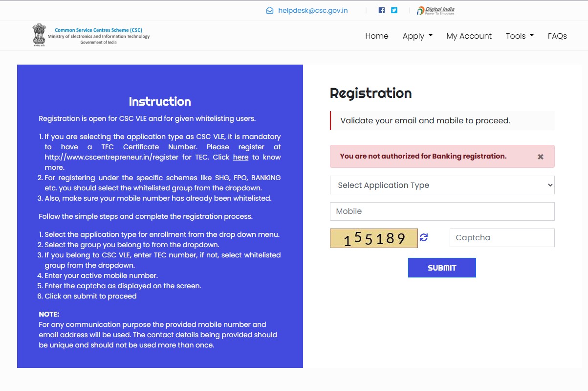Click the Common Service Centres Scheme title
The width and height of the screenshot is (588, 391).
pos(98,30)
